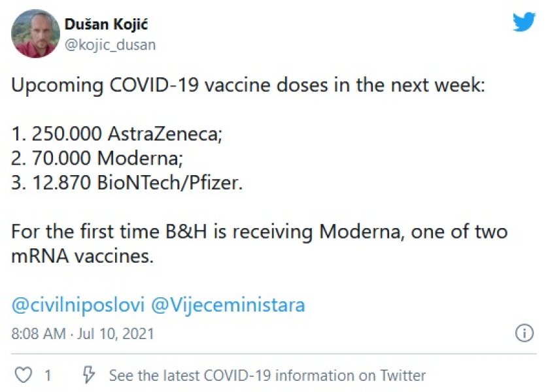
Task: Open Twitter via the blue bird icon
Action: pyautogui.click(x=523, y=22)
